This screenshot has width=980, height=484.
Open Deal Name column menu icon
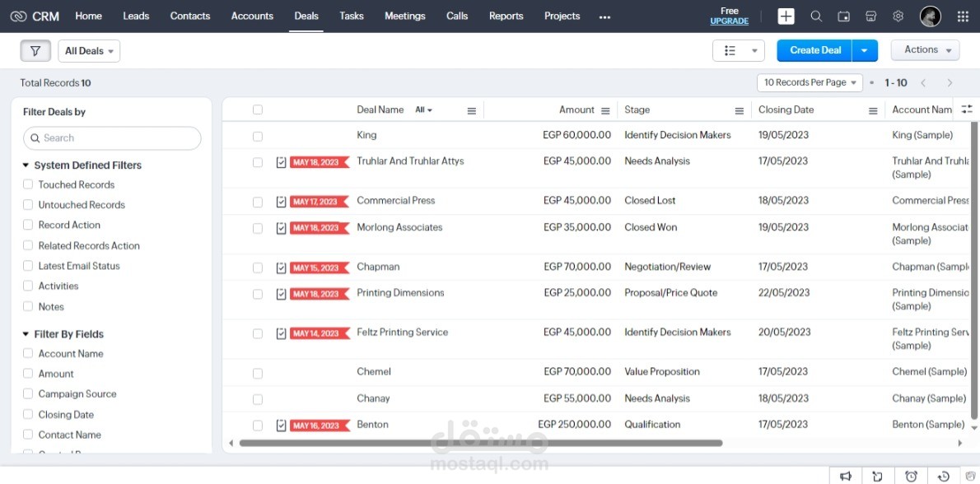point(472,111)
